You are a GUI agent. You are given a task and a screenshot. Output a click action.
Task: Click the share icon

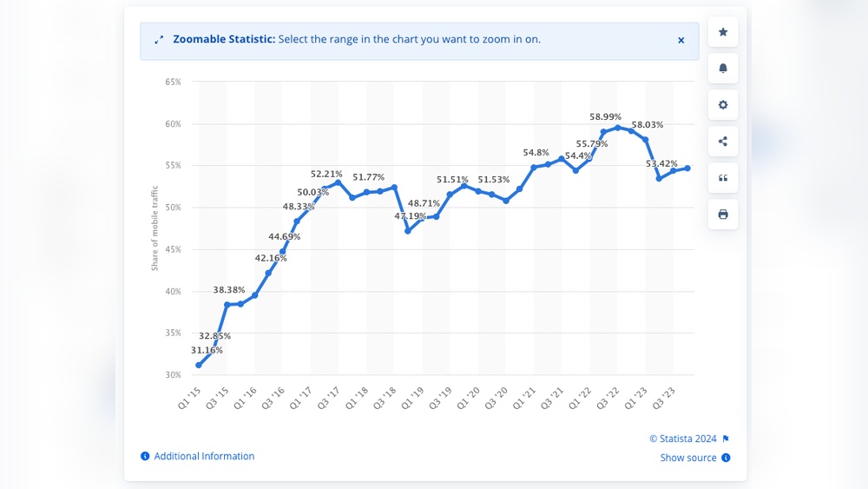point(723,142)
